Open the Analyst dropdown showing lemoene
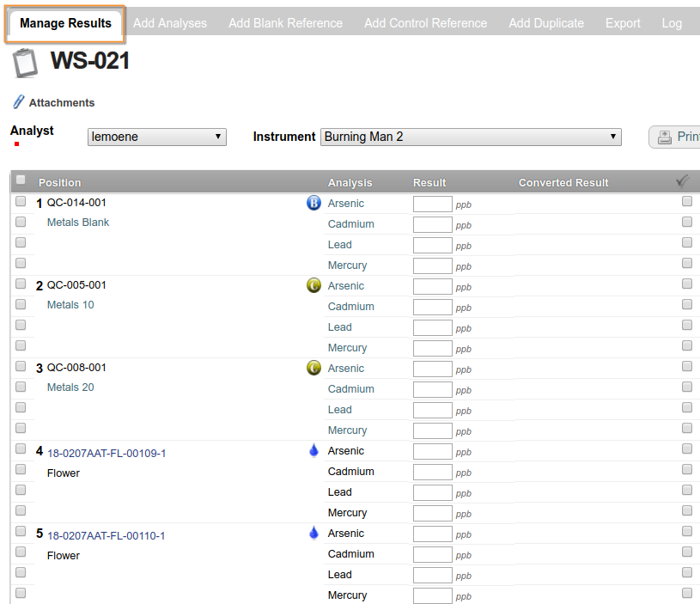The width and height of the screenshot is (700, 604). click(x=156, y=137)
